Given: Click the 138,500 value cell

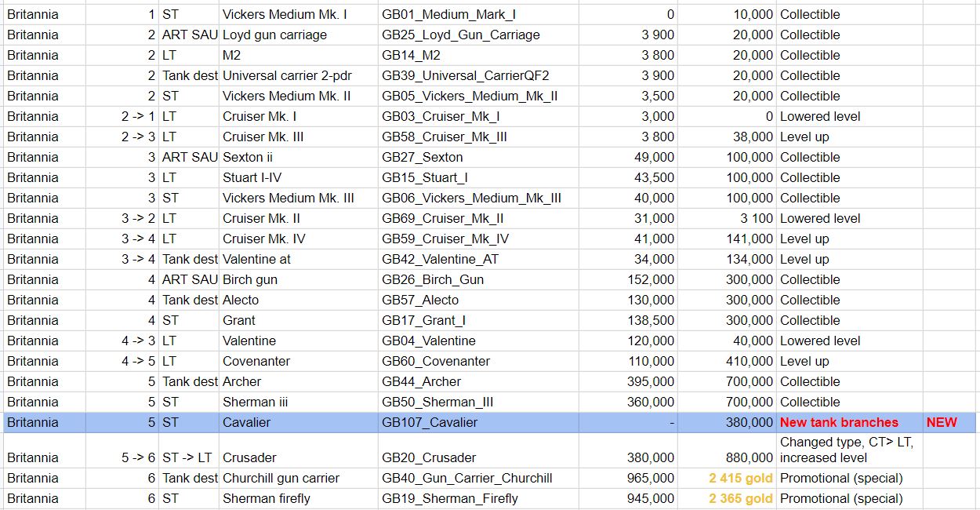Looking at the screenshot, I should pyautogui.click(x=628, y=320).
